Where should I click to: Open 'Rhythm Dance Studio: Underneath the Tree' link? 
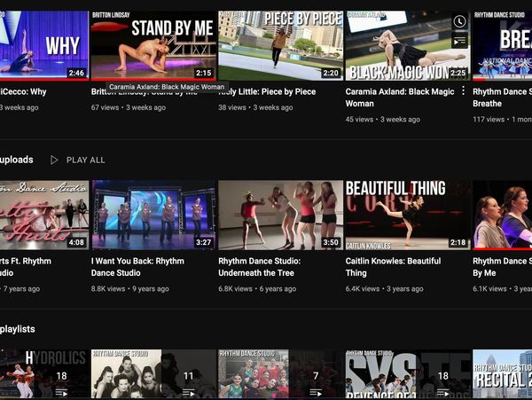click(259, 267)
